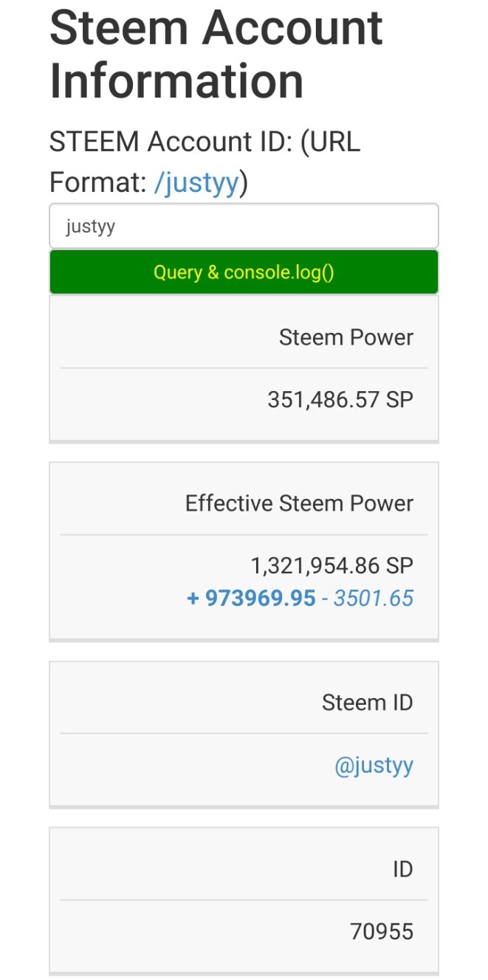Open the @justyy Steem ID link
488x980 pixels.
coord(374,766)
